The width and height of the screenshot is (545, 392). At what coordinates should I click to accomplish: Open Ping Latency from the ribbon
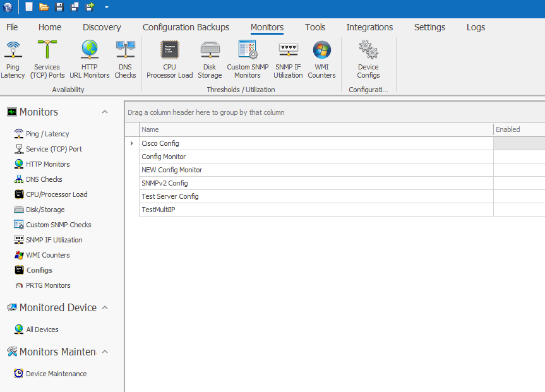click(13, 59)
